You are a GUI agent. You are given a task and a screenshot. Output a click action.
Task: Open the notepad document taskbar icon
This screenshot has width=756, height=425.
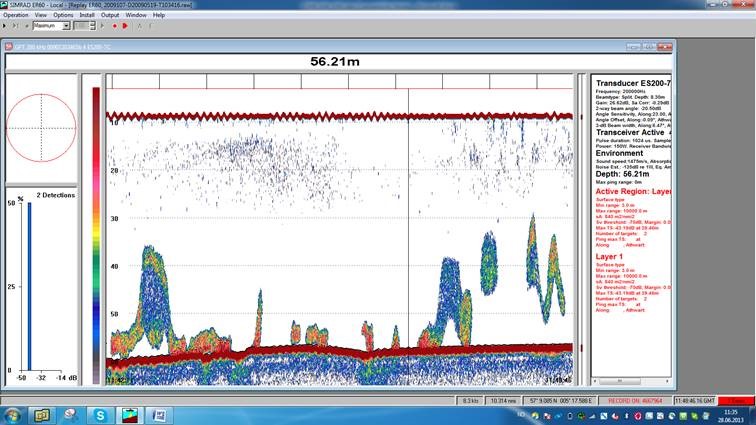[159, 415]
